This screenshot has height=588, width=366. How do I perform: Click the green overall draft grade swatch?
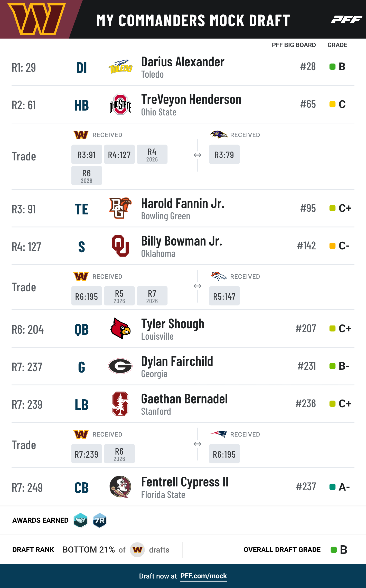(x=334, y=550)
